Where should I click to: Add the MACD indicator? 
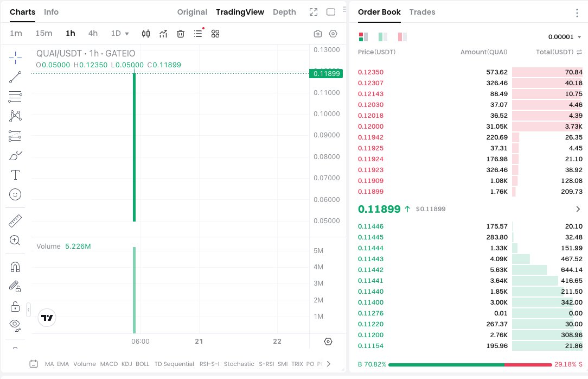pyautogui.click(x=108, y=364)
